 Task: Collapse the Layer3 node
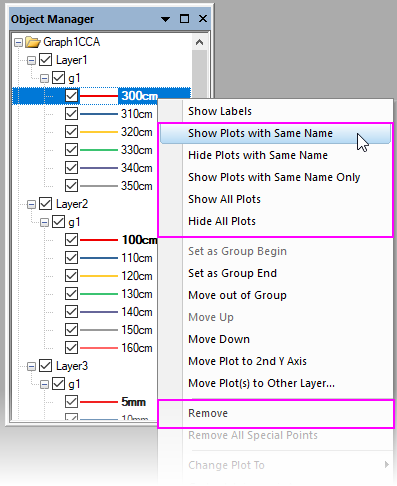[x=31, y=366]
